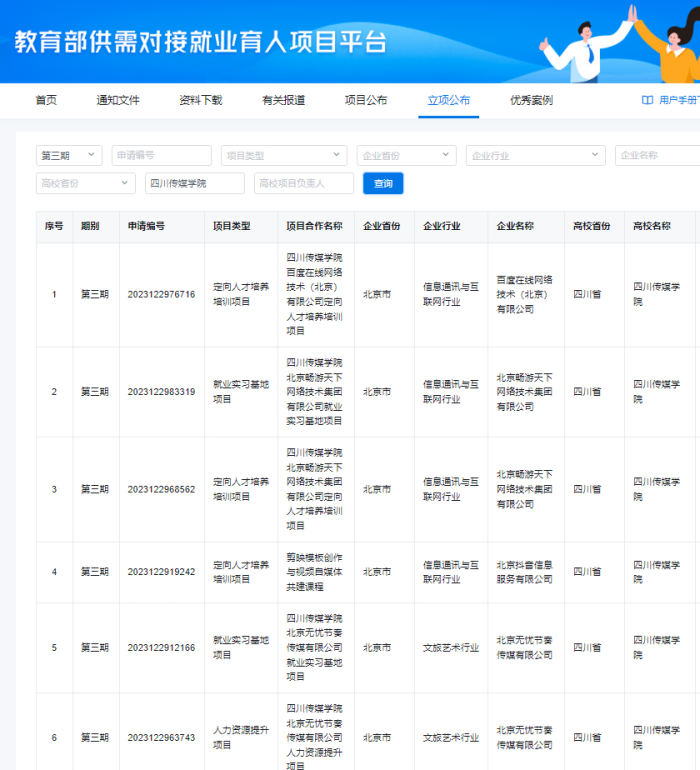Expand the 第三期 period dropdown
700x770 pixels.
69,155
